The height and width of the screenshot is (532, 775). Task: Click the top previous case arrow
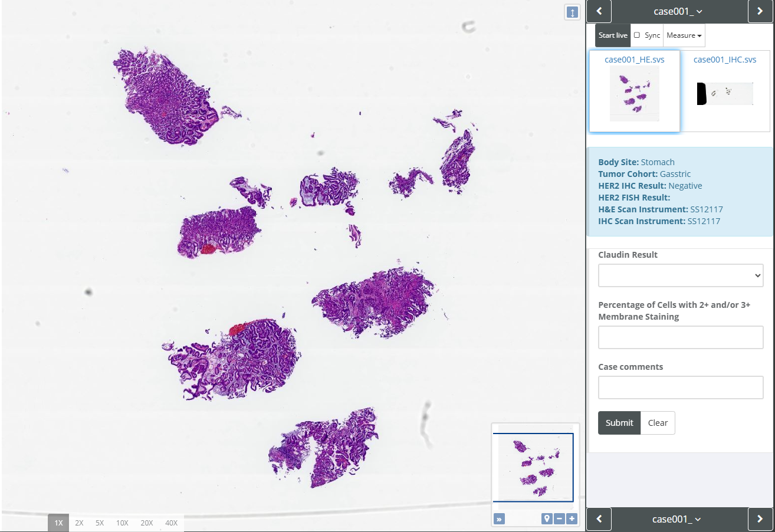(x=599, y=11)
